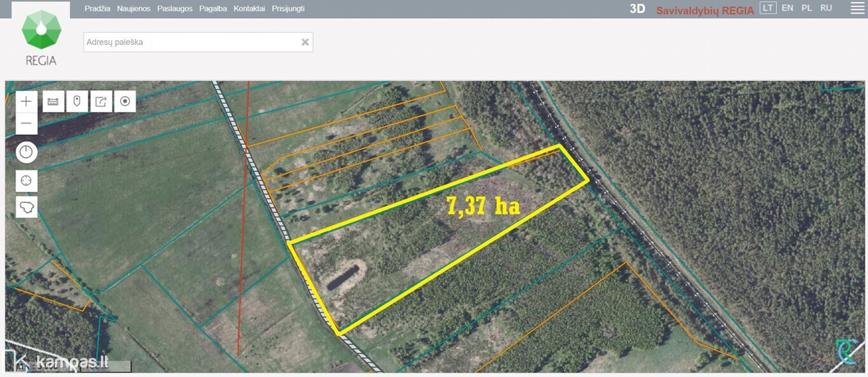
Task: Zoom out of the map with minus button
Action: [26, 123]
